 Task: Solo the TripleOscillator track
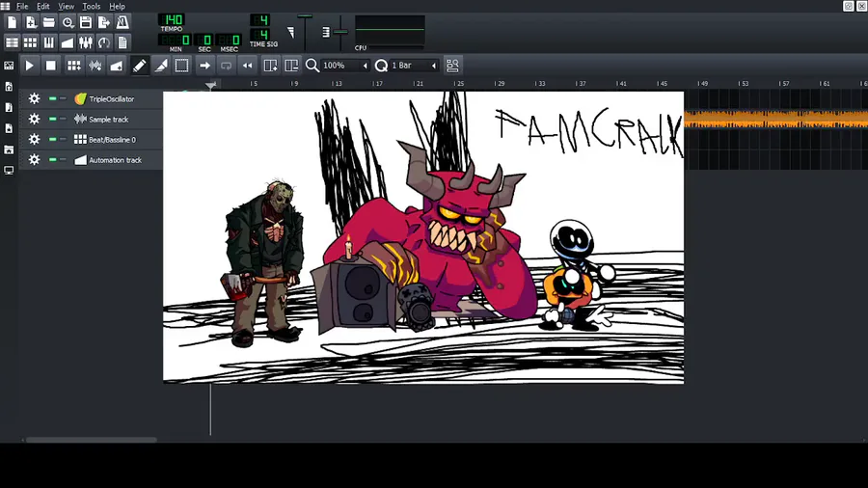[63, 98]
